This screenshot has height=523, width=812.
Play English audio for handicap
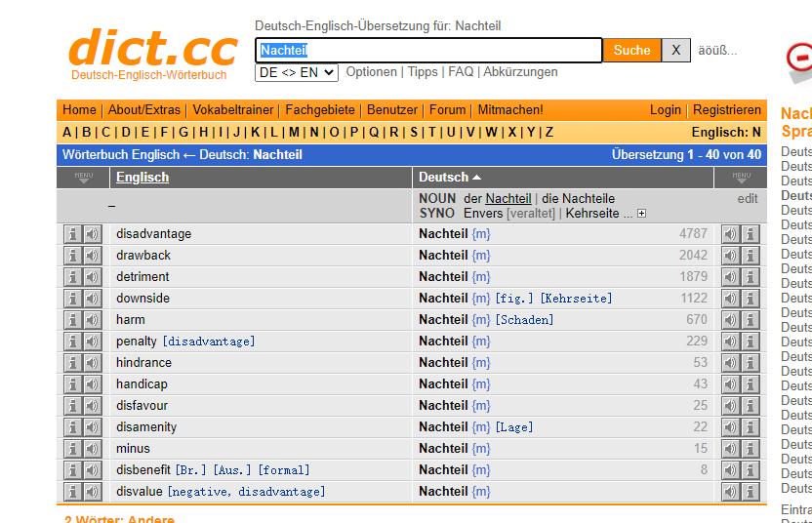pos(93,384)
